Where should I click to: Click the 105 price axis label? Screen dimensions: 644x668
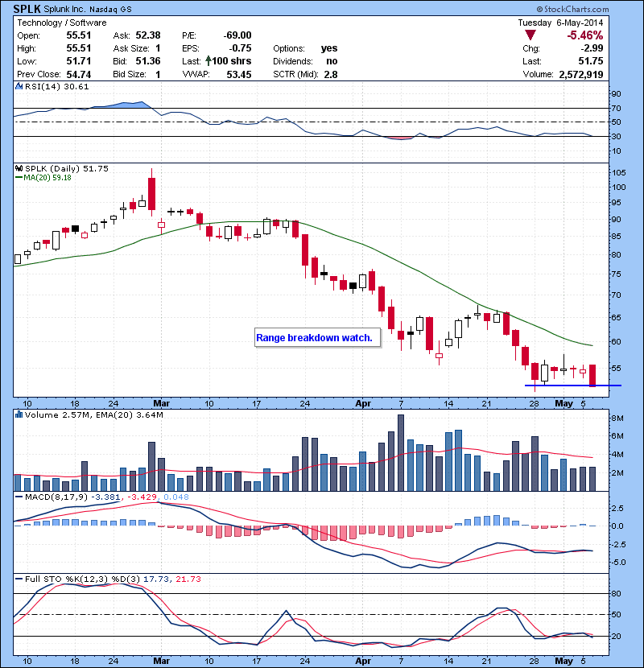(619, 172)
